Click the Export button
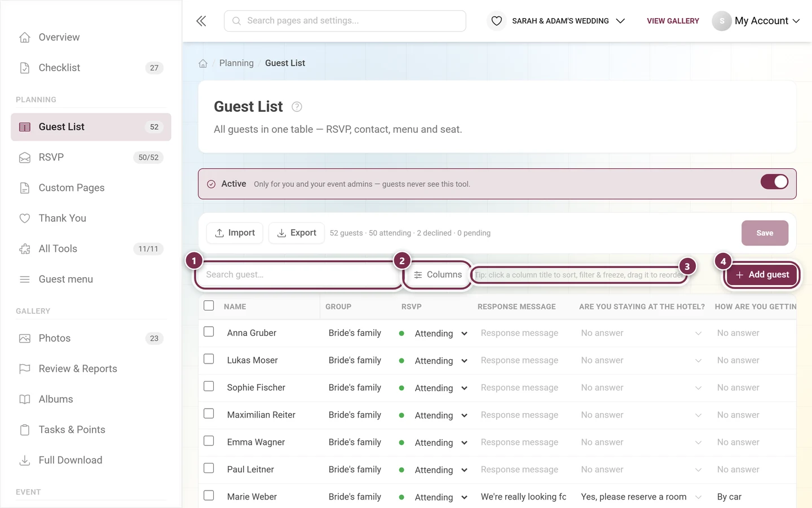Viewport: 812px width, 508px height. tap(297, 233)
